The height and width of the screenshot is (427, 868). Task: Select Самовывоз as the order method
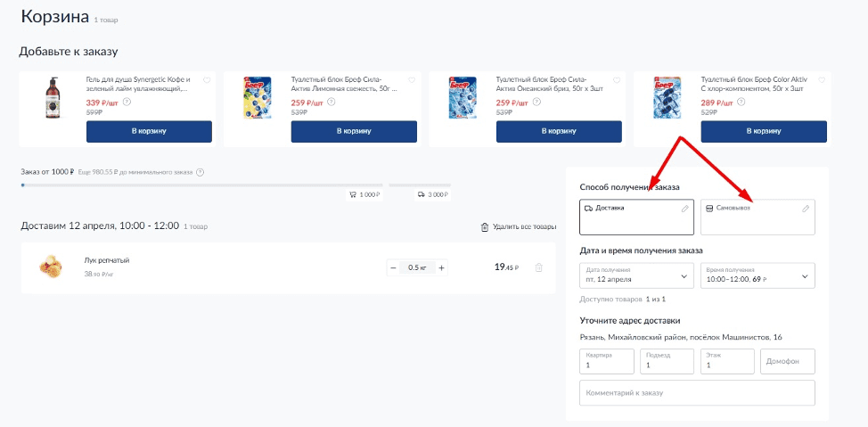pyautogui.click(x=757, y=218)
